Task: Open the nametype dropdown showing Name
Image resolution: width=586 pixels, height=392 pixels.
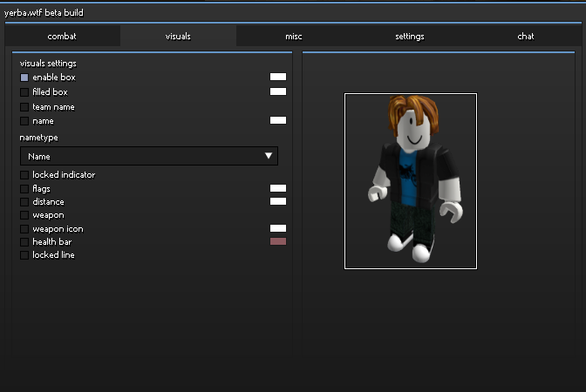Action: click(149, 156)
